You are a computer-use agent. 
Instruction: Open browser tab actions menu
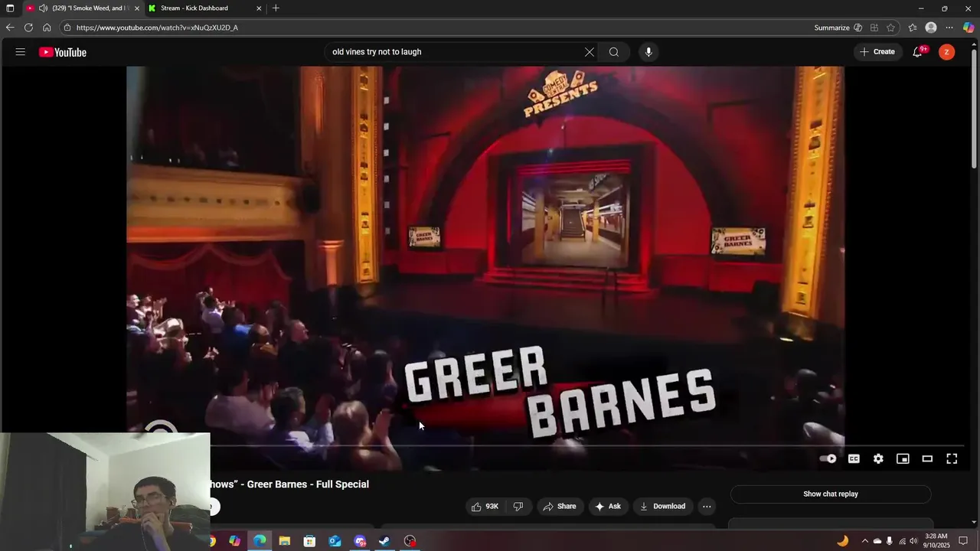click(10, 8)
